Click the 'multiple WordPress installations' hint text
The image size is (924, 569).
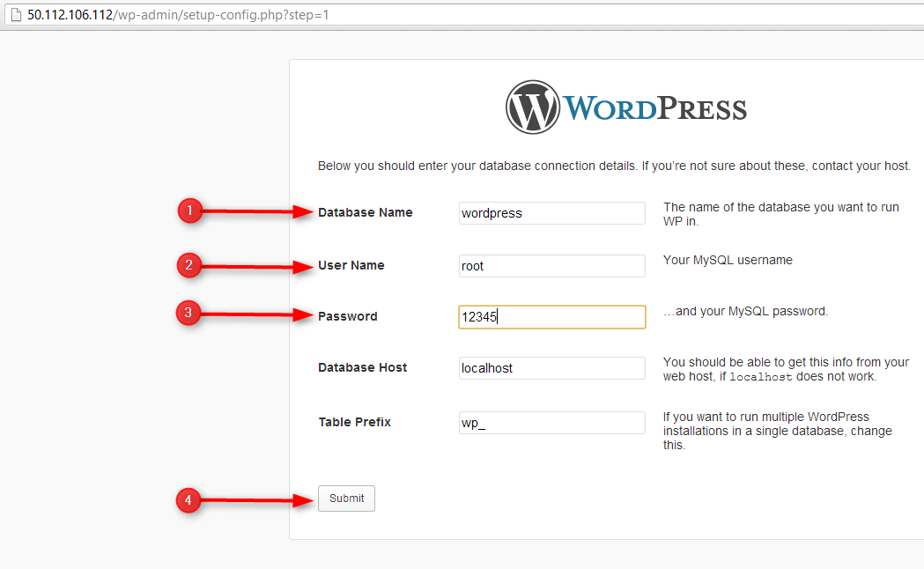(x=777, y=432)
